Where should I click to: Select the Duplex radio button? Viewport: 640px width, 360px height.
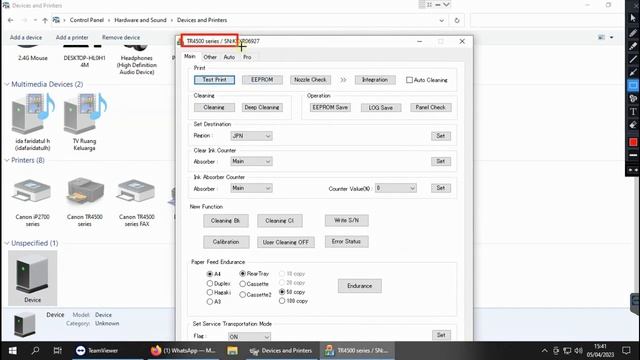(210, 283)
